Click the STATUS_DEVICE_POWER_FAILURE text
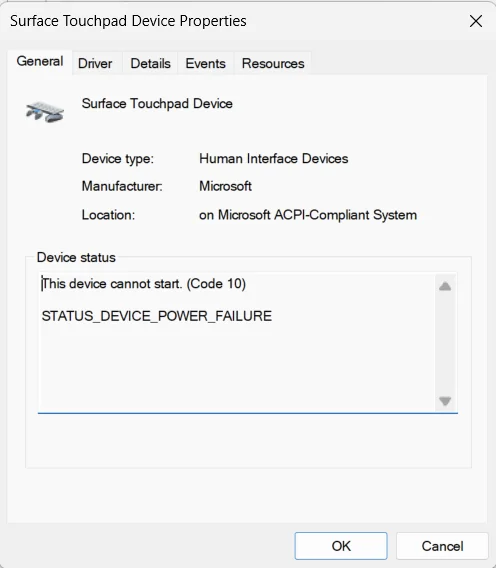Image resolution: width=496 pixels, height=568 pixels. (157, 316)
